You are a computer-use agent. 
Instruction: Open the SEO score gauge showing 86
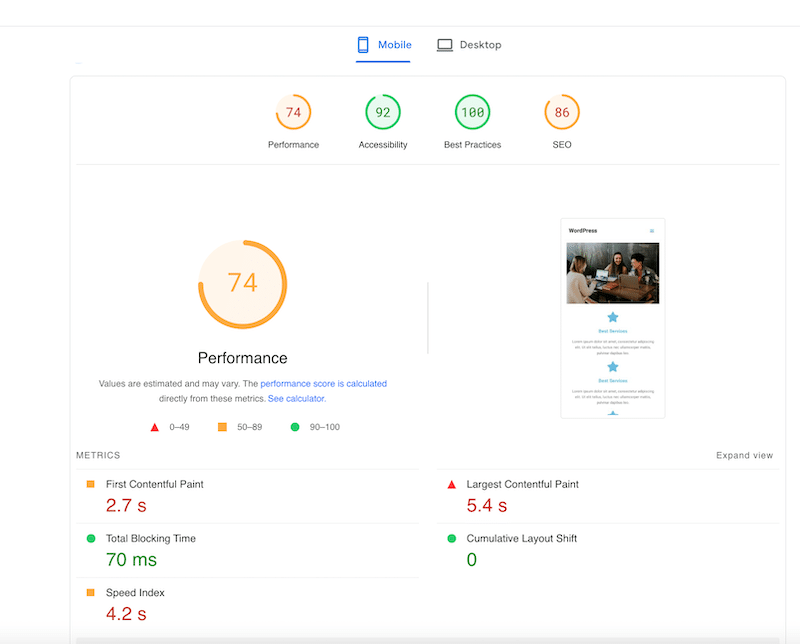tap(561, 113)
